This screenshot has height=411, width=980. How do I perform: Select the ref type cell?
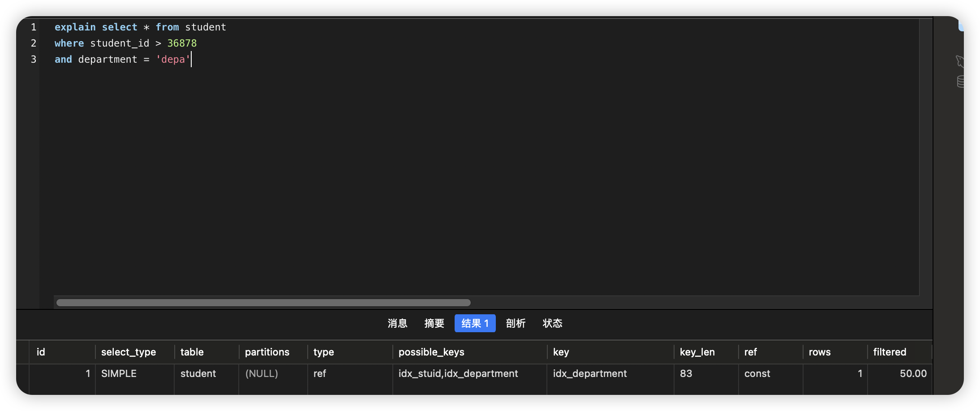(350, 373)
